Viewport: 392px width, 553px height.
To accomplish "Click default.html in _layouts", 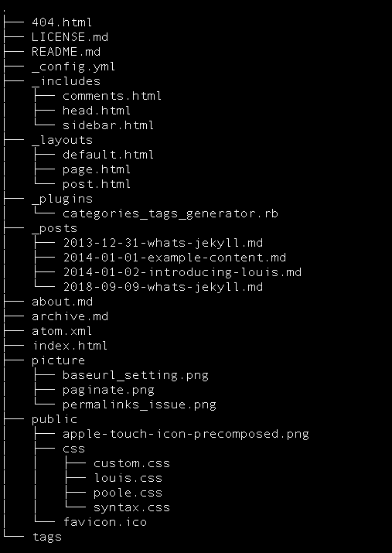I will pos(108,155).
